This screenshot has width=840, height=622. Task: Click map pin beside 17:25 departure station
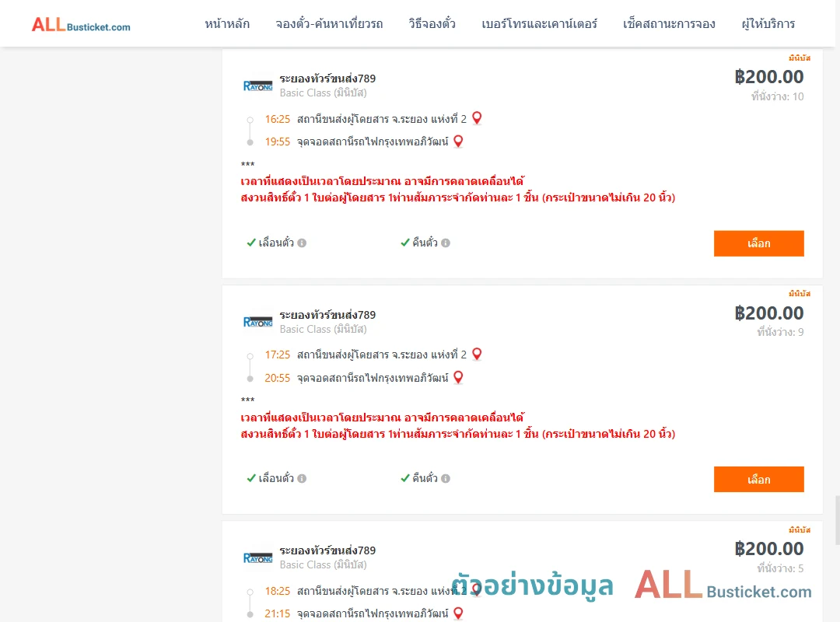pos(477,354)
